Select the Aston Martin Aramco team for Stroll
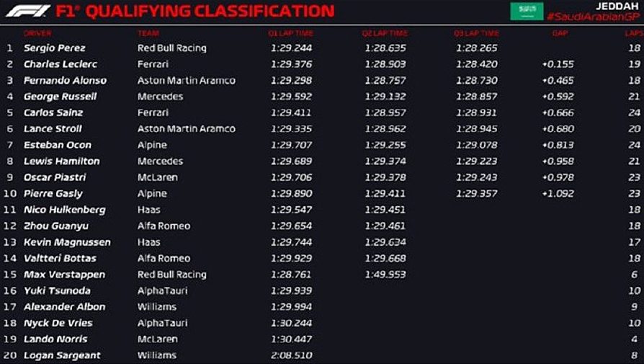The image size is (644, 364). tap(187, 129)
